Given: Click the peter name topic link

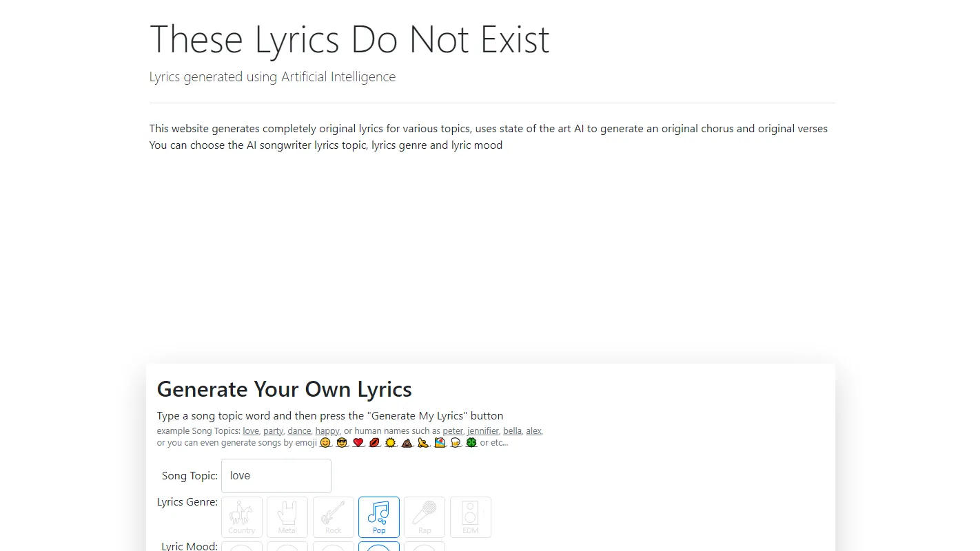Looking at the screenshot, I should (x=453, y=430).
